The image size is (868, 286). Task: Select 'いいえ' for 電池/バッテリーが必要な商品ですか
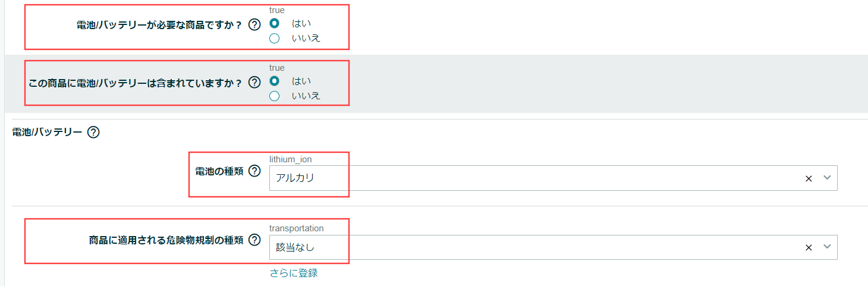[274, 39]
